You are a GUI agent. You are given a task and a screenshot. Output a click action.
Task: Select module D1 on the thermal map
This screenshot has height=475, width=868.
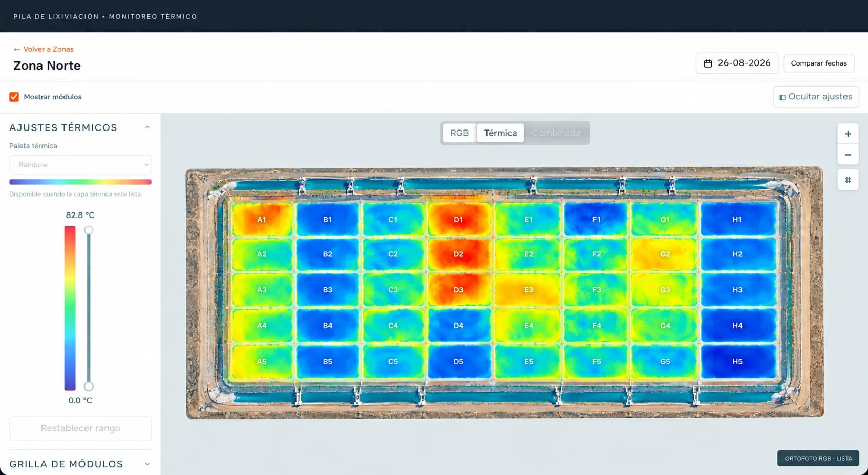(x=458, y=220)
